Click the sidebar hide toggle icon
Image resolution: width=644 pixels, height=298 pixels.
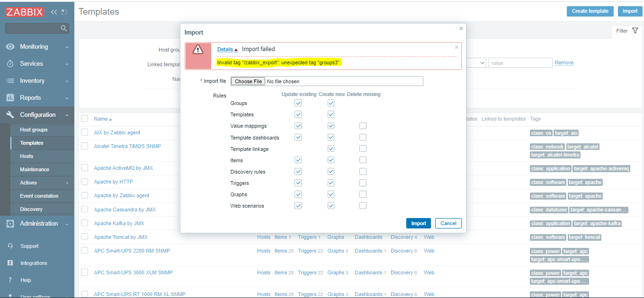coord(64,12)
